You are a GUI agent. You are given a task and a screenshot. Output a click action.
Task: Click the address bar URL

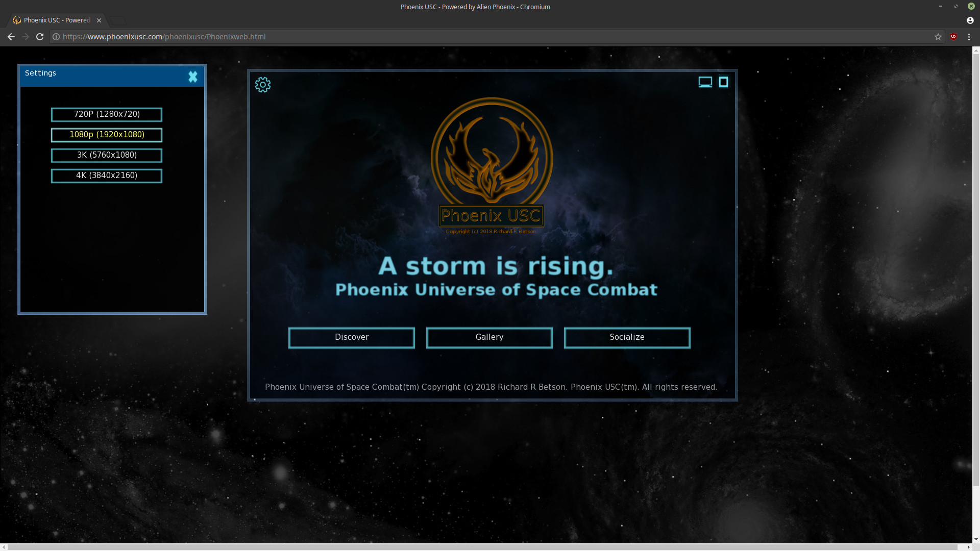click(x=163, y=37)
